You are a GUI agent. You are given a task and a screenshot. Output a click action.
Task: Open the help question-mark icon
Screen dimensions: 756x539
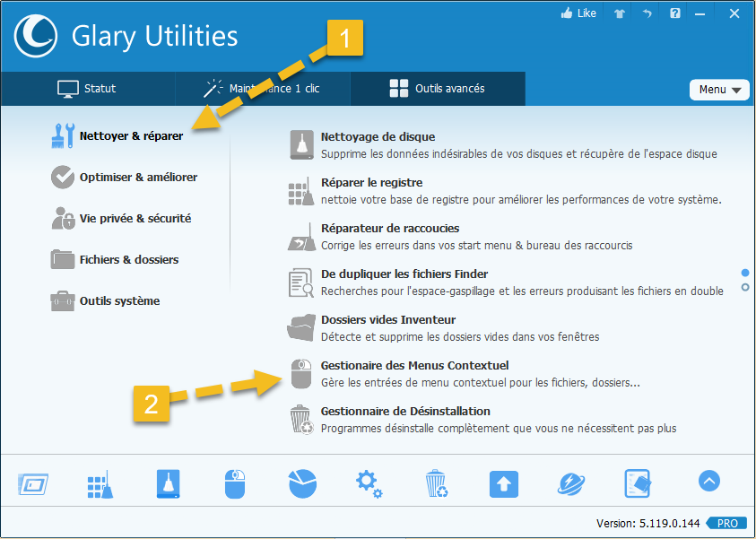click(x=675, y=13)
